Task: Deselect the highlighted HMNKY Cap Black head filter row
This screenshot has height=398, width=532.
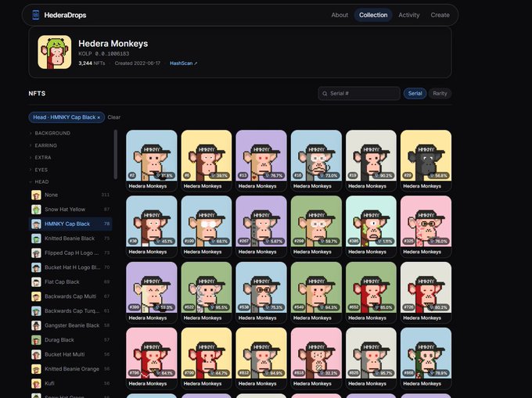Action: click(x=70, y=224)
